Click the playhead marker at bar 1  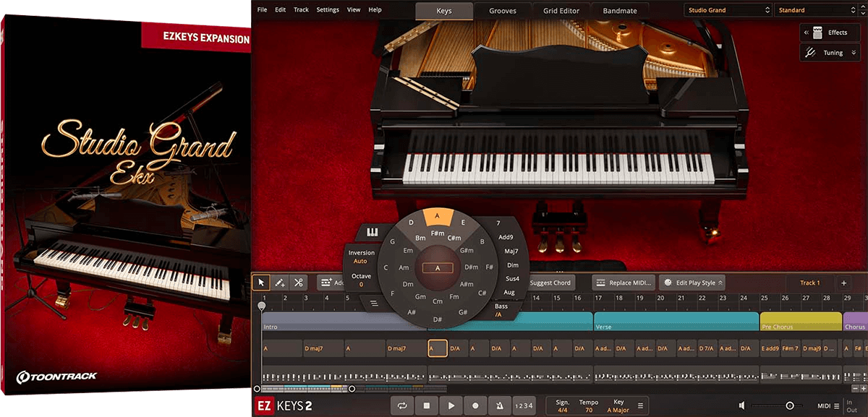tap(261, 306)
